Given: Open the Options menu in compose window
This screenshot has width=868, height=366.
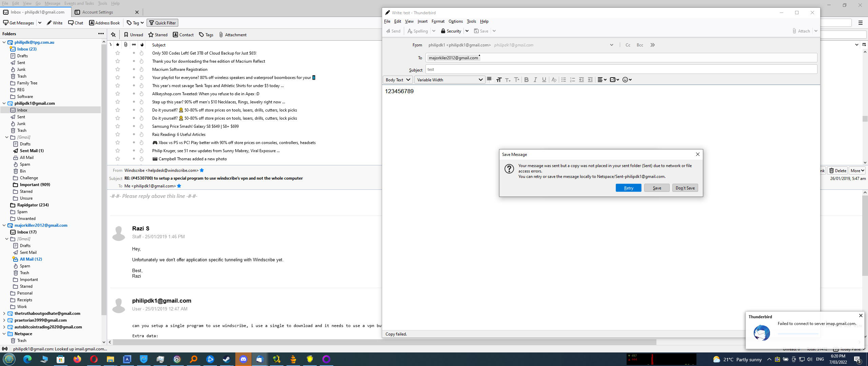Looking at the screenshot, I should [455, 21].
